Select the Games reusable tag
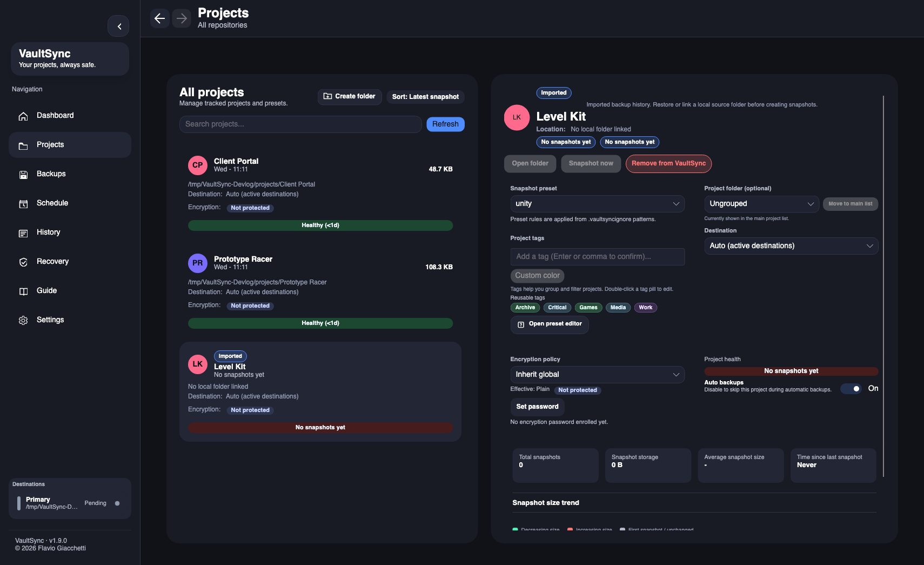 [x=588, y=308]
